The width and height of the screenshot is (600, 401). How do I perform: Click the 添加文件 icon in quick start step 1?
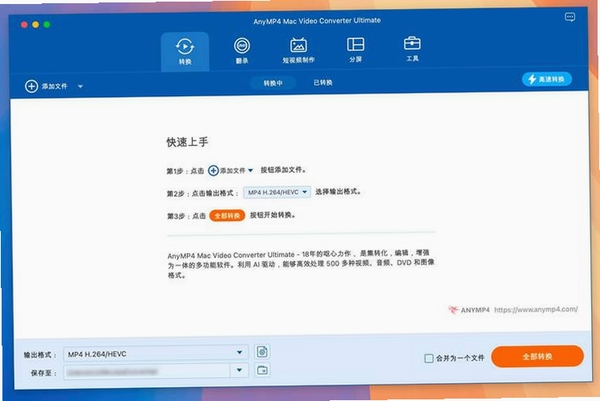click(213, 170)
